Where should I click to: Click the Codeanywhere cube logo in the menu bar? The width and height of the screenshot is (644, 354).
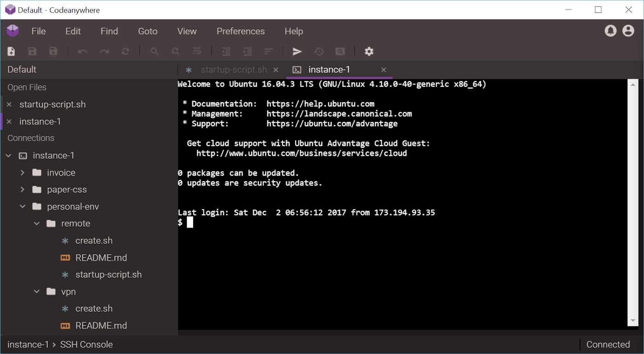13,31
